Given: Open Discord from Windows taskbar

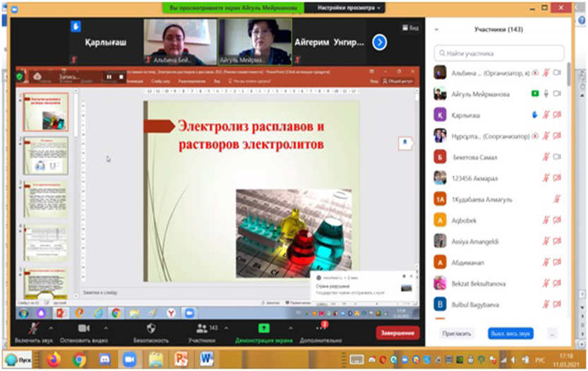Looking at the screenshot, I should click(104, 360).
